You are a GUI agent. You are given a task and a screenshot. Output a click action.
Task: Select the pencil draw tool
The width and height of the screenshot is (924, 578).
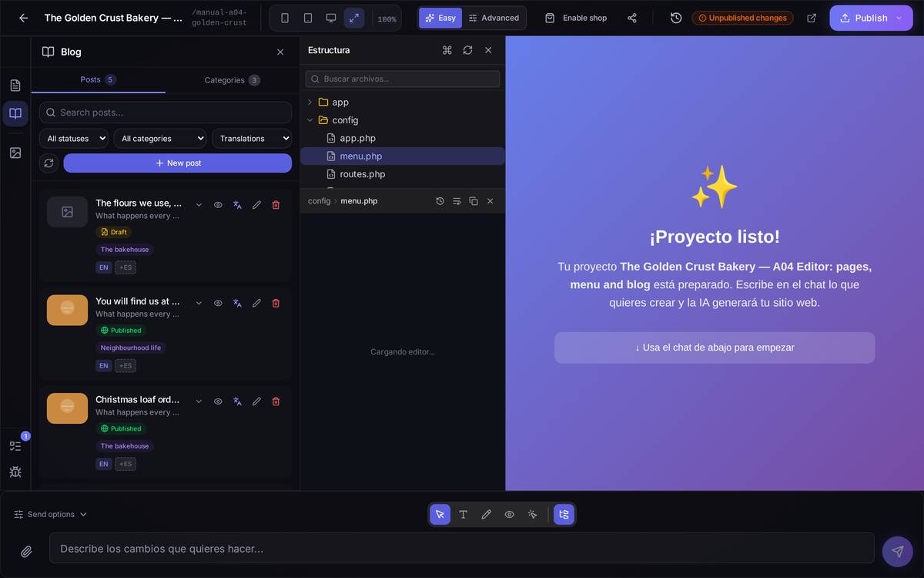pos(486,514)
